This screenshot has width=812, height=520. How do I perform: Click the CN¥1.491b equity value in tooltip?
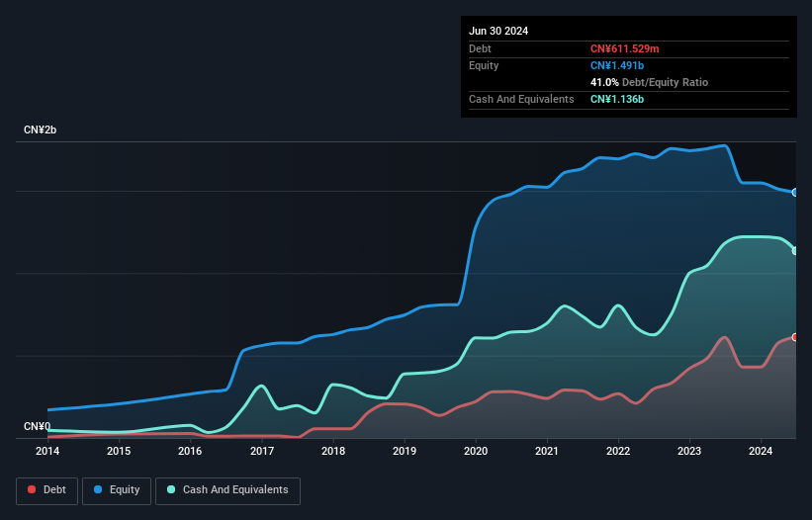tap(617, 65)
